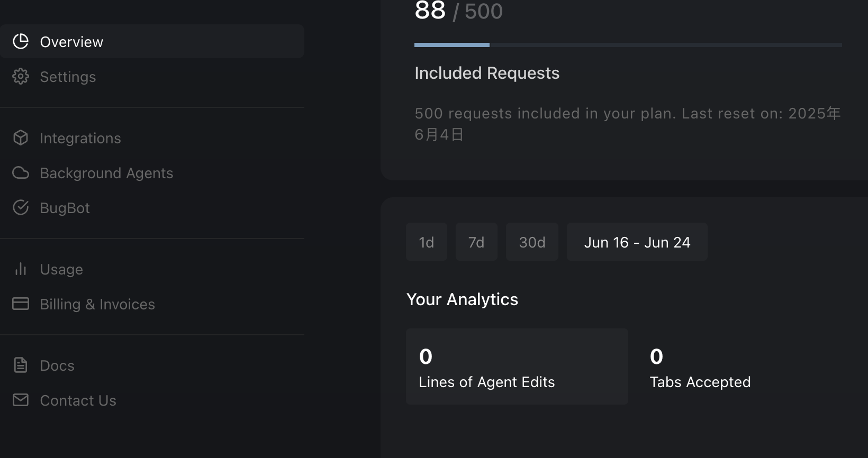This screenshot has width=868, height=458.
Task: Click the Contact Us envelope icon
Action: point(21,400)
